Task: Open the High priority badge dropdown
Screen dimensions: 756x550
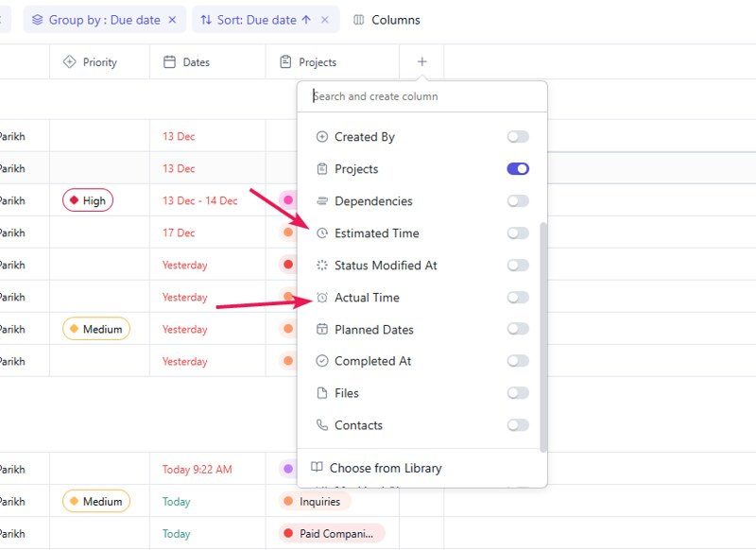Action: click(88, 200)
